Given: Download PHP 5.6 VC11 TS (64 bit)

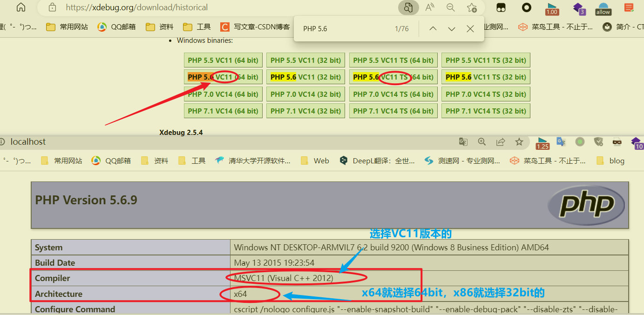Looking at the screenshot, I should (x=393, y=77).
